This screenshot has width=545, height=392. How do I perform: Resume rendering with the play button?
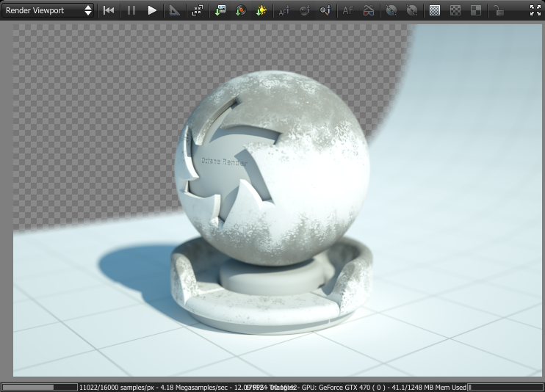tap(152, 10)
